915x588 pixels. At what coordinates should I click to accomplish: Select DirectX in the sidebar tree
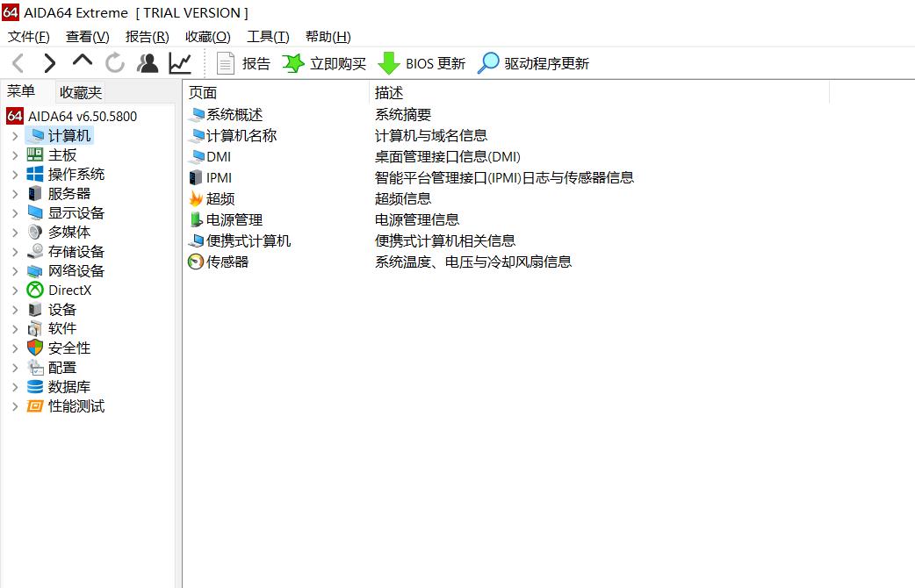click(x=69, y=290)
